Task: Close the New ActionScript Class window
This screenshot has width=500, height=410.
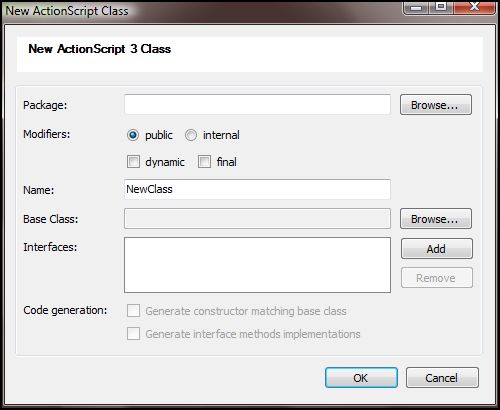Action: (x=474, y=7)
